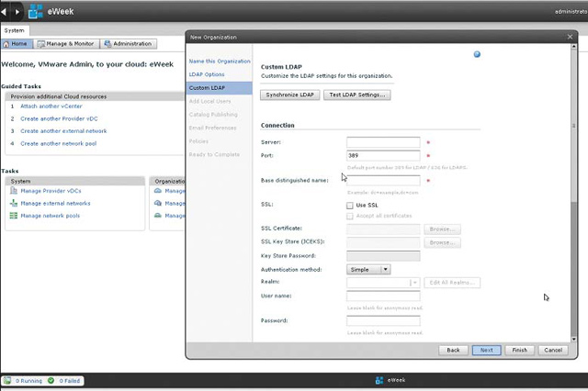Open the System tab

point(15,30)
